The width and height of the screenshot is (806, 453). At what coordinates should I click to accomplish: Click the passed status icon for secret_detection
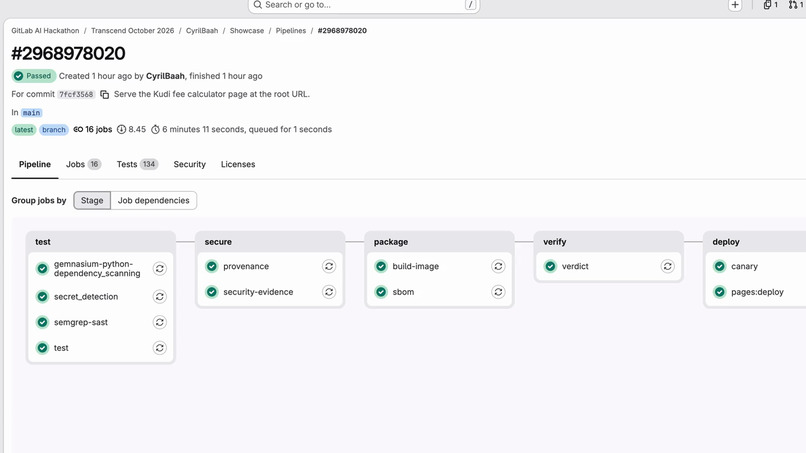42,297
